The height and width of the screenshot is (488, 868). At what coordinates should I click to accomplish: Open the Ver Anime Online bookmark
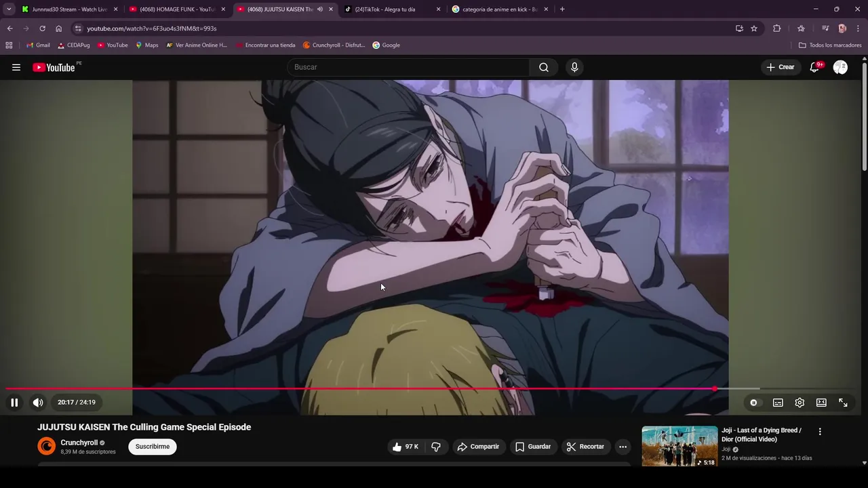click(x=197, y=45)
